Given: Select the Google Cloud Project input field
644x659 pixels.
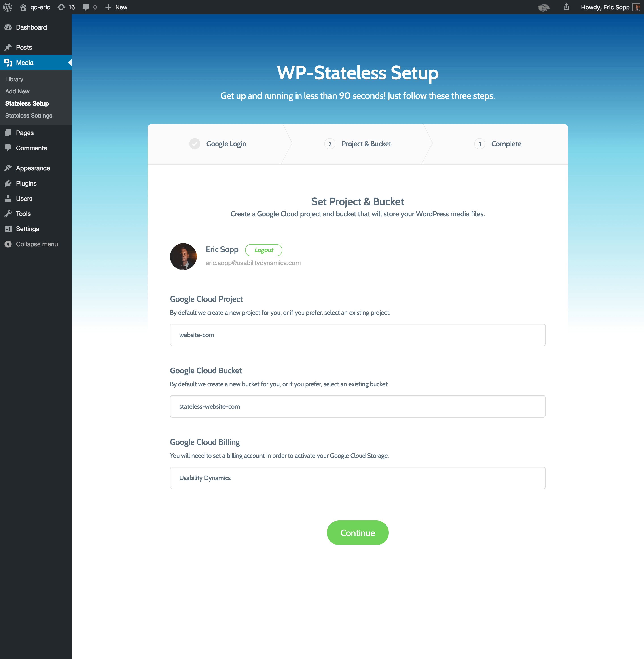Looking at the screenshot, I should pos(357,335).
